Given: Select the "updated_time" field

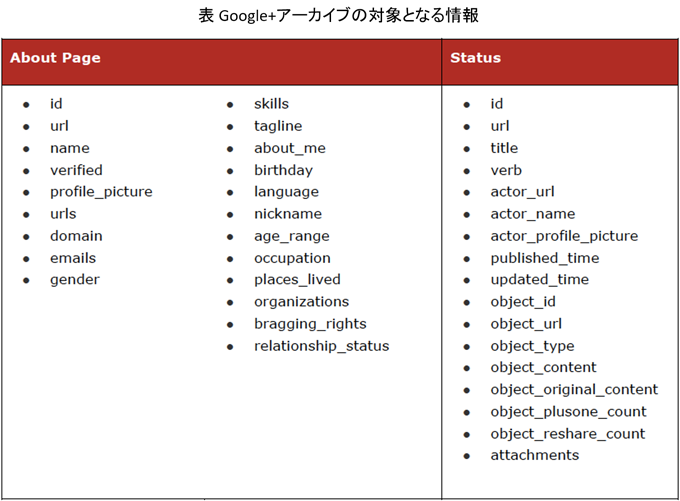Looking at the screenshot, I should [x=539, y=280].
